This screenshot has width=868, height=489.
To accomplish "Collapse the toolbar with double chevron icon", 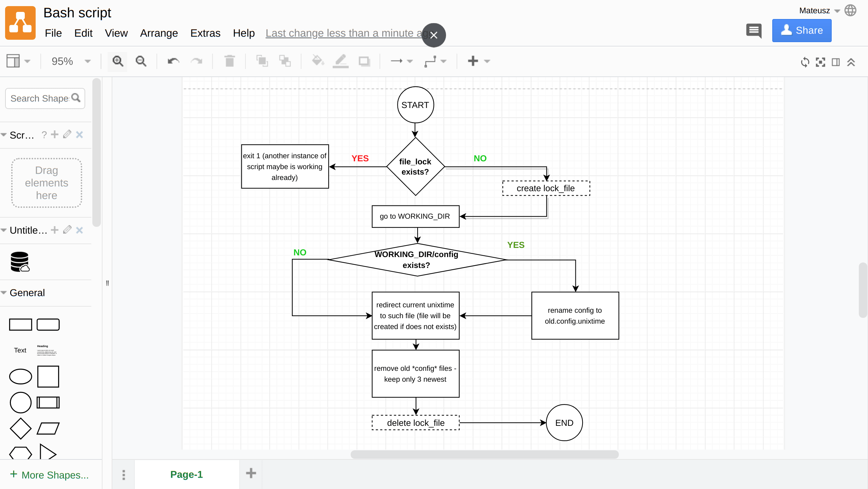I will click(851, 62).
